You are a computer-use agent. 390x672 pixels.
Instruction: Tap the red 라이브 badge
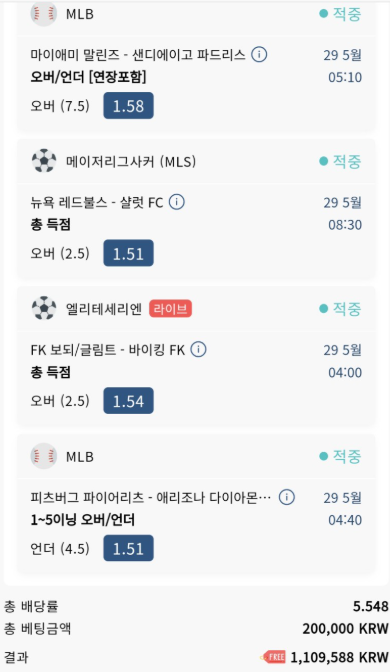170,309
